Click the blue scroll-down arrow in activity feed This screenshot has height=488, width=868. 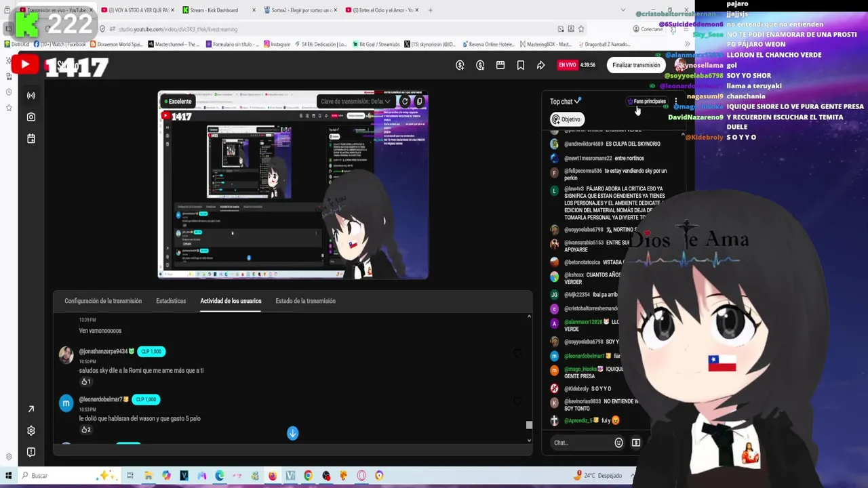pos(292,433)
